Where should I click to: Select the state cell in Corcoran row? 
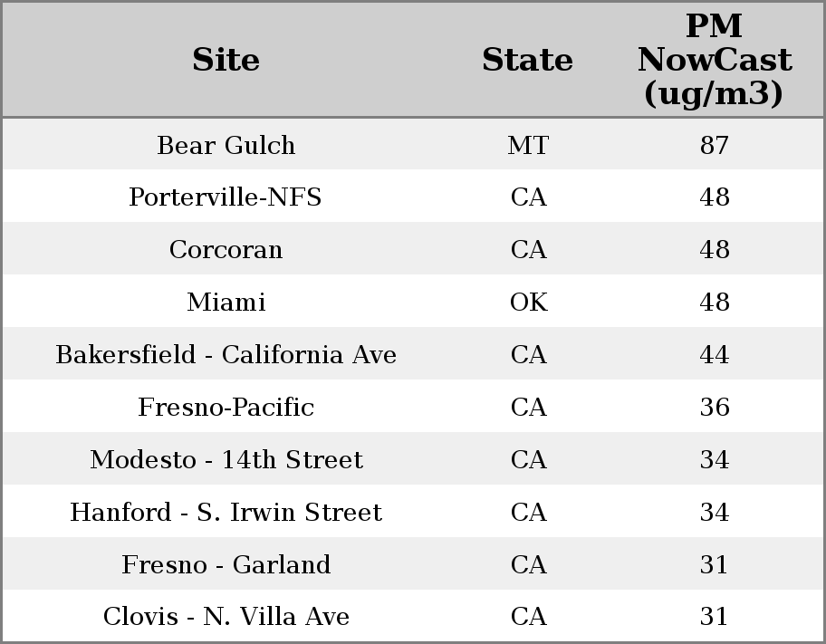click(x=528, y=250)
